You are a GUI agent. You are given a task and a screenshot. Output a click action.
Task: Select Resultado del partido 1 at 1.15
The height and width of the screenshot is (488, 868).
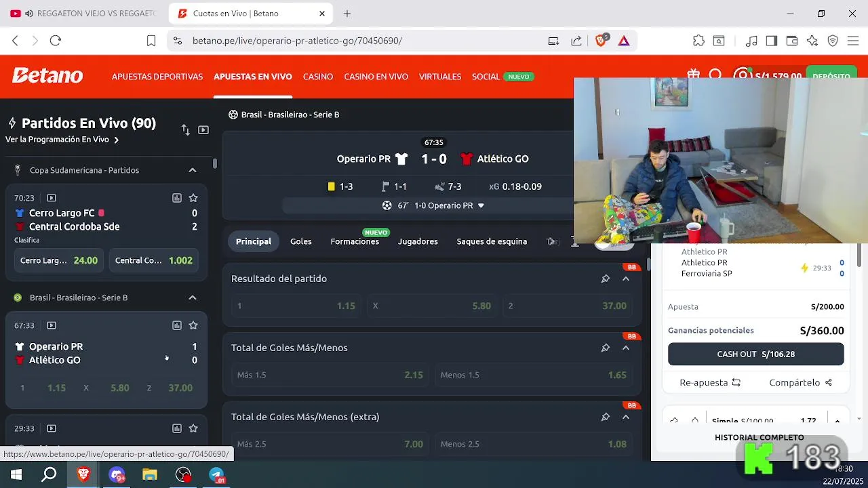(296, 306)
